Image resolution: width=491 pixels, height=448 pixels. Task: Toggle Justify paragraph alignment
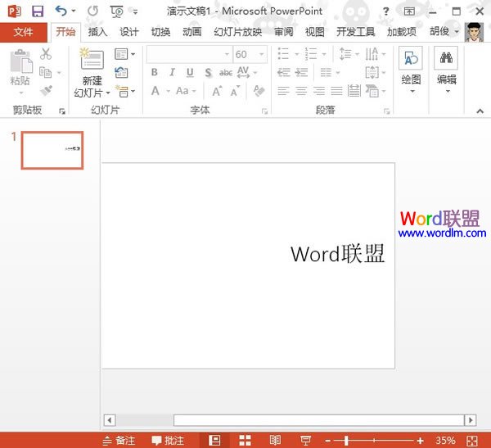[x=336, y=91]
